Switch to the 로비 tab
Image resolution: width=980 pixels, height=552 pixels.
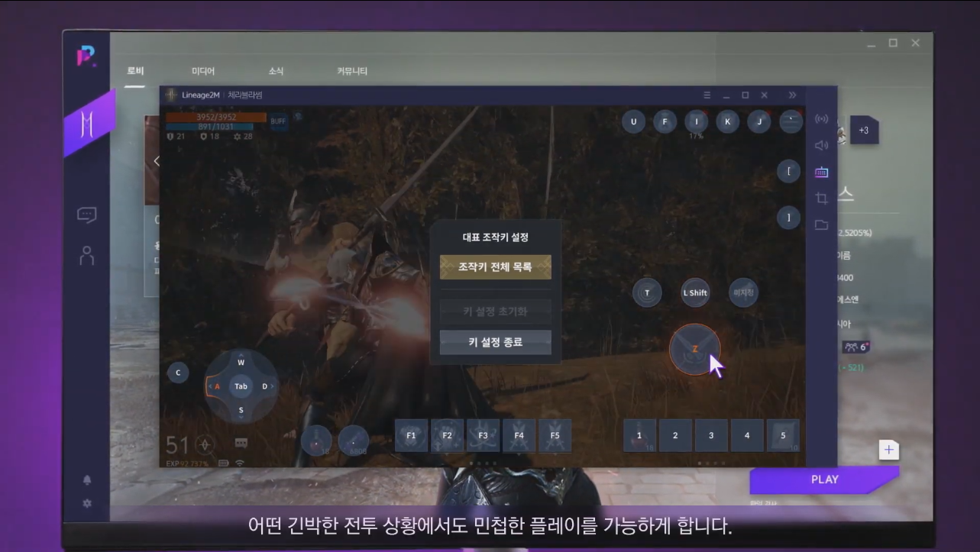point(135,71)
